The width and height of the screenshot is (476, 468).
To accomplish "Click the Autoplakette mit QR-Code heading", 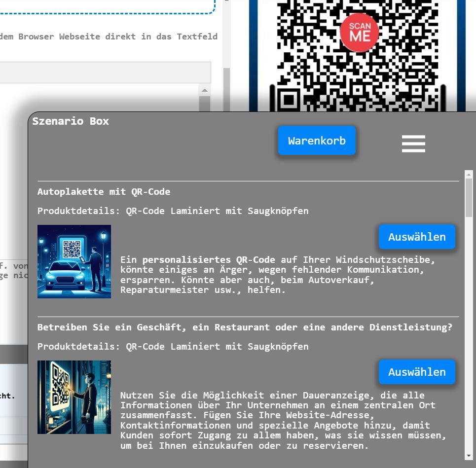I will coord(104,192).
